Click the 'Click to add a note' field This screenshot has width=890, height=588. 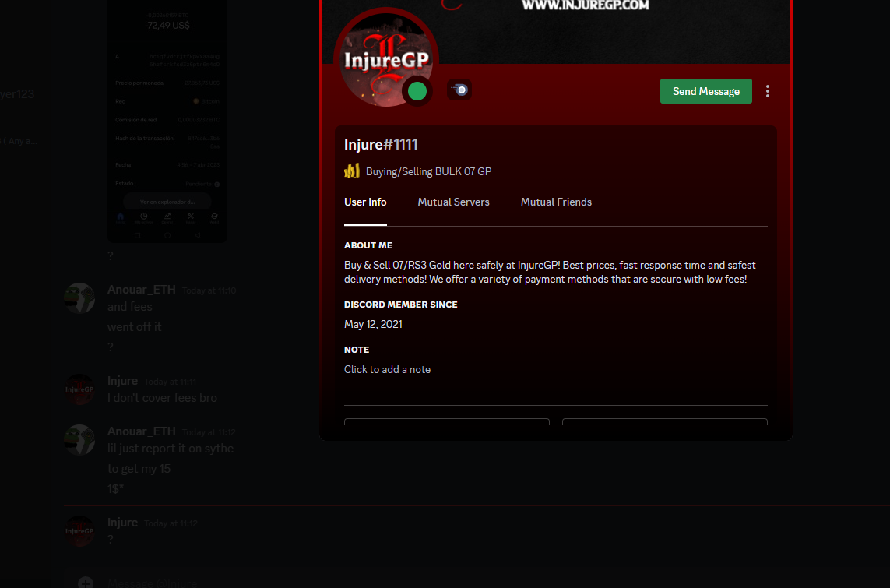pos(387,369)
